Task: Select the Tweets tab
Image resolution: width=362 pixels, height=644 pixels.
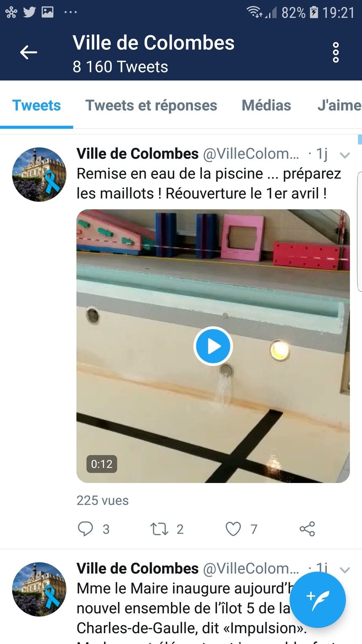Action: (x=37, y=105)
